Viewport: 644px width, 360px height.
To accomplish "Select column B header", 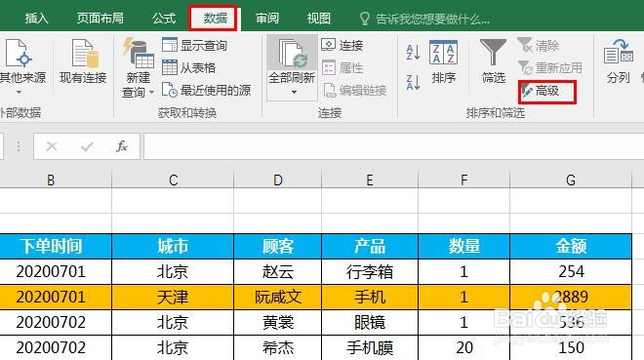I will point(51,180).
